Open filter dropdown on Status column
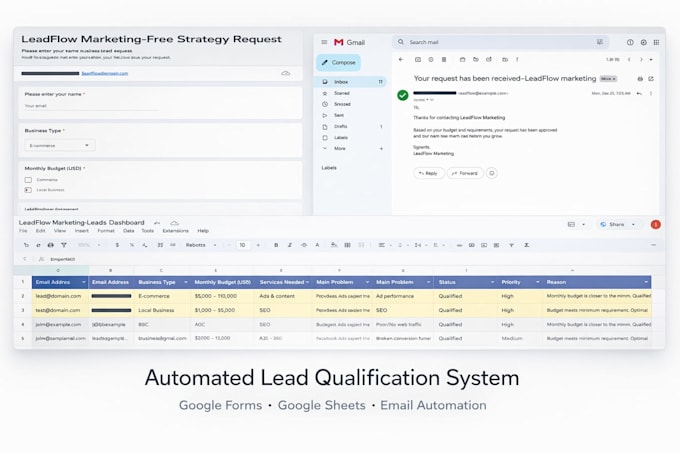Screen dimensions: 680x453 492,282
